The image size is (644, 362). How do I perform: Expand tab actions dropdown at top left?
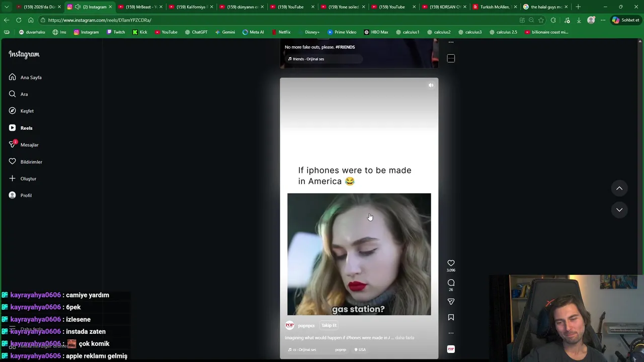[x=7, y=7]
